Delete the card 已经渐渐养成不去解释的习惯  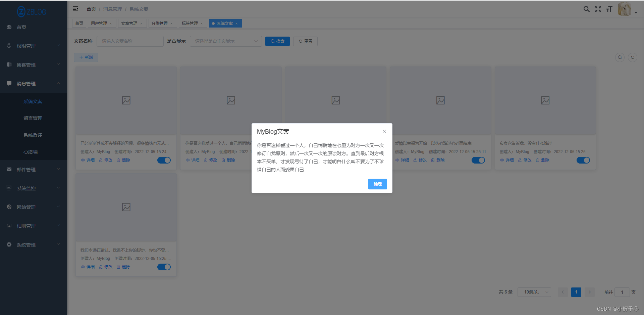[123, 160]
